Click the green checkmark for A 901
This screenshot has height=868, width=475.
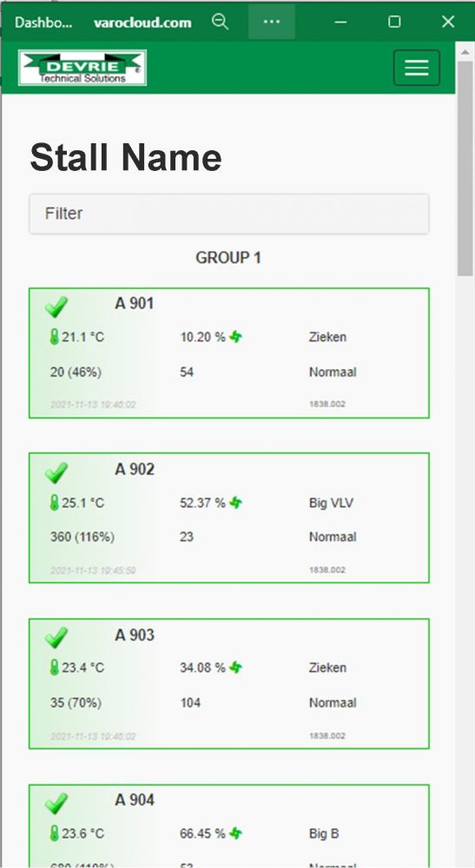pos(56,306)
